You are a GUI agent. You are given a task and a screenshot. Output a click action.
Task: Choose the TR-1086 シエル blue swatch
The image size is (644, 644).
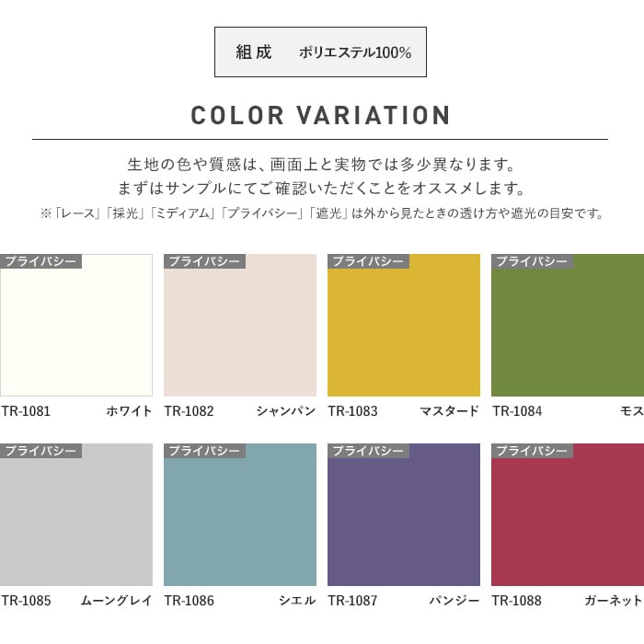pyautogui.click(x=240, y=514)
